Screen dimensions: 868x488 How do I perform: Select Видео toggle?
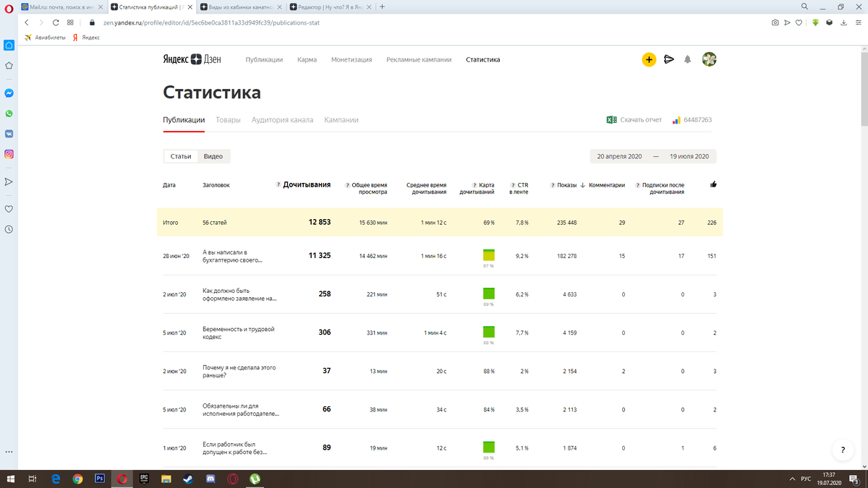point(213,156)
